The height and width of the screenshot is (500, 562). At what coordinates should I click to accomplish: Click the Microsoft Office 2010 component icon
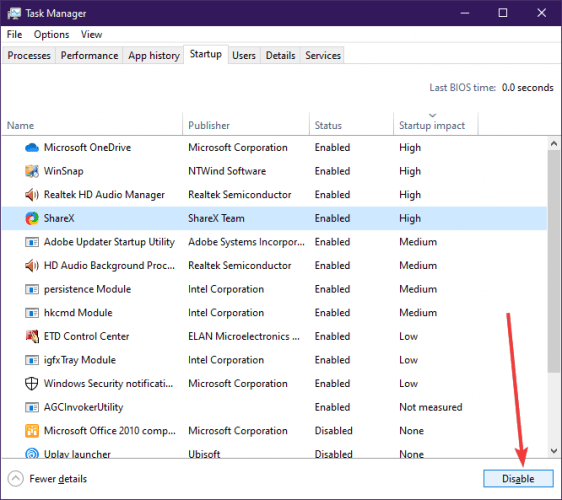(32, 430)
